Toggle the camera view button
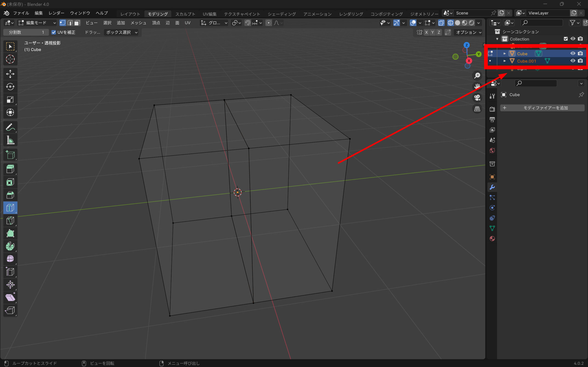This screenshot has height=367, width=588. point(477,97)
